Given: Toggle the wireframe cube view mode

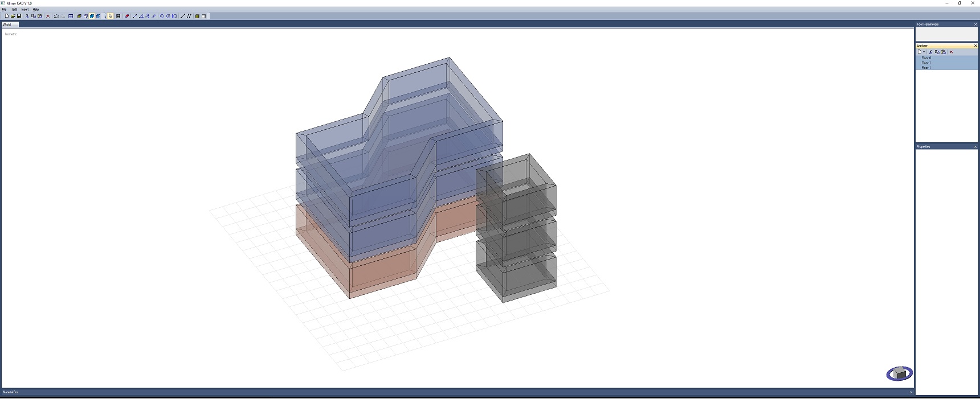Looking at the screenshot, I should pyautogui.click(x=85, y=16).
